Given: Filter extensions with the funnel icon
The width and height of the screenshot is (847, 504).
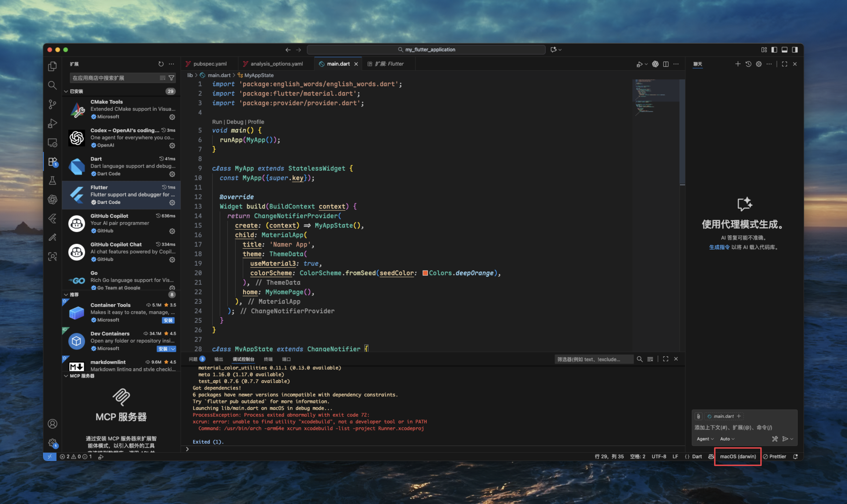Looking at the screenshot, I should (x=171, y=78).
